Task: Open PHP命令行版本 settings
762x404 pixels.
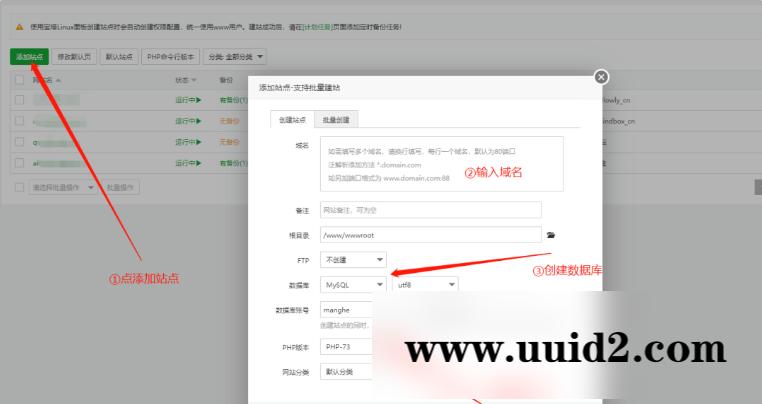Action: click(x=171, y=56)
